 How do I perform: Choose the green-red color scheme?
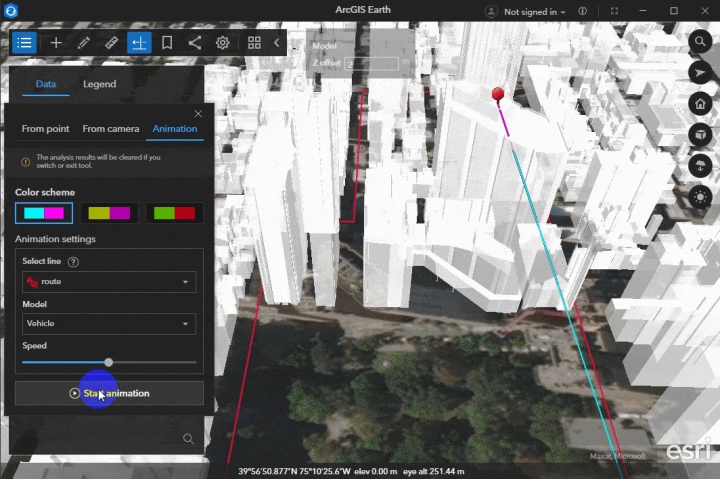point(174,213)
